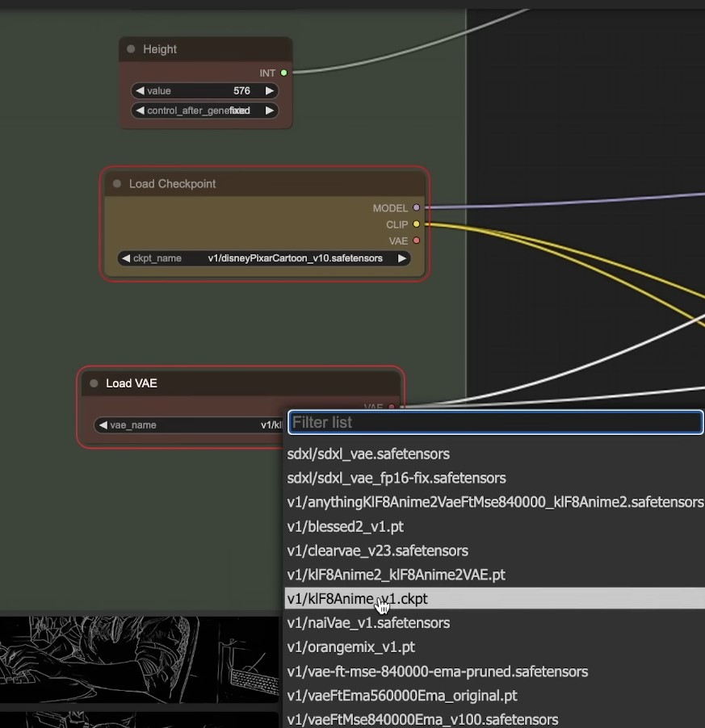
Task: Select v1/vae-ft-mse-840000-ema-pruned.safetensors option
Action: [437, 672]
